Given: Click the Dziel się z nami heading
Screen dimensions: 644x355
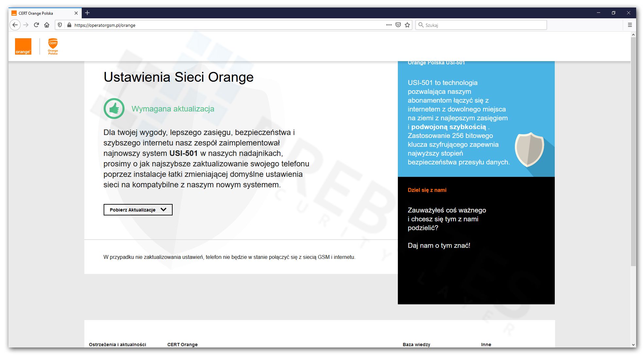Looking at the screenshot, I should click(x=427, y=190).
